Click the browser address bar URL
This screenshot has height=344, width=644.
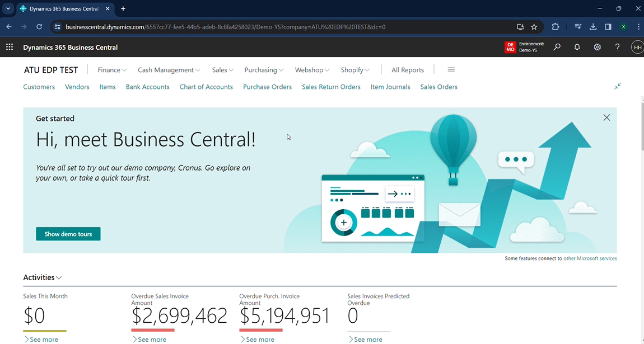(226, 27)
